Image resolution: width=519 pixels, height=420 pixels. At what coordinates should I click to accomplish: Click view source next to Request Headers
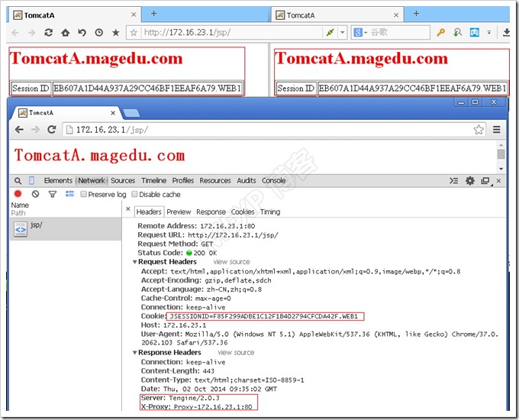tap(232, 262)
